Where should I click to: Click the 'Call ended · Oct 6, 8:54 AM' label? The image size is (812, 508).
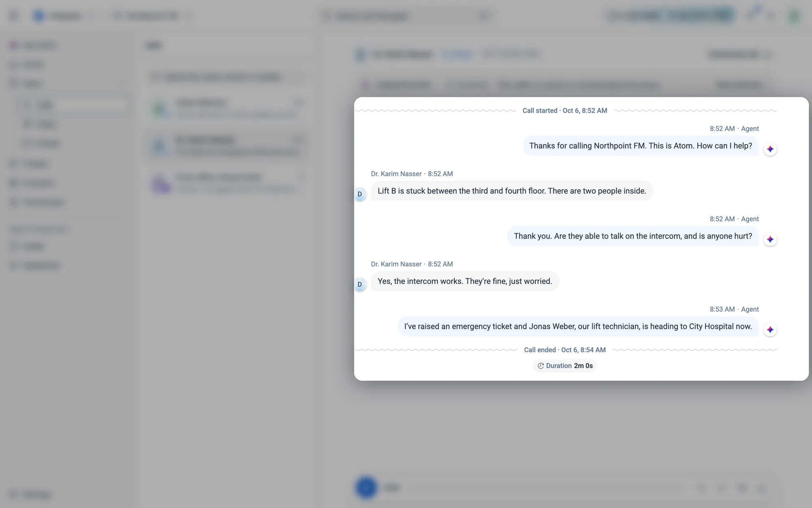[565, 350]
